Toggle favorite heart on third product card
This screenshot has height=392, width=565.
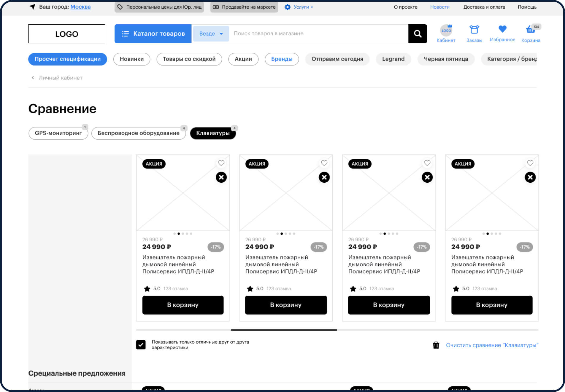(427, 163)
